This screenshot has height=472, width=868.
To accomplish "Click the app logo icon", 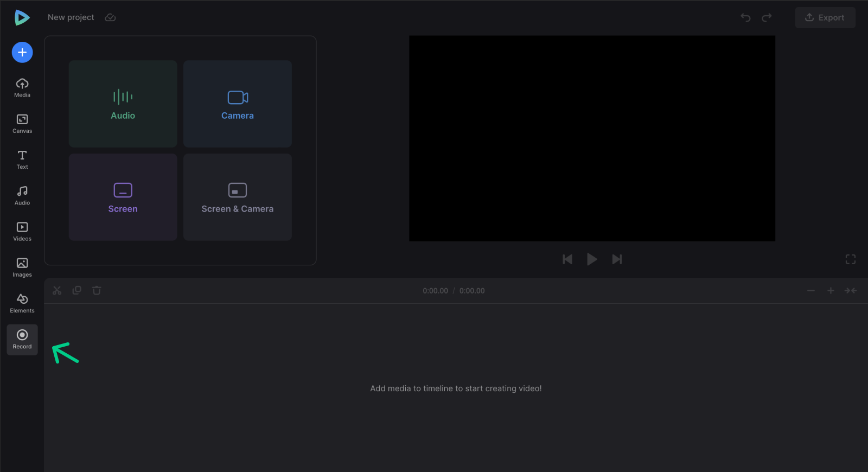I will 22,18.
